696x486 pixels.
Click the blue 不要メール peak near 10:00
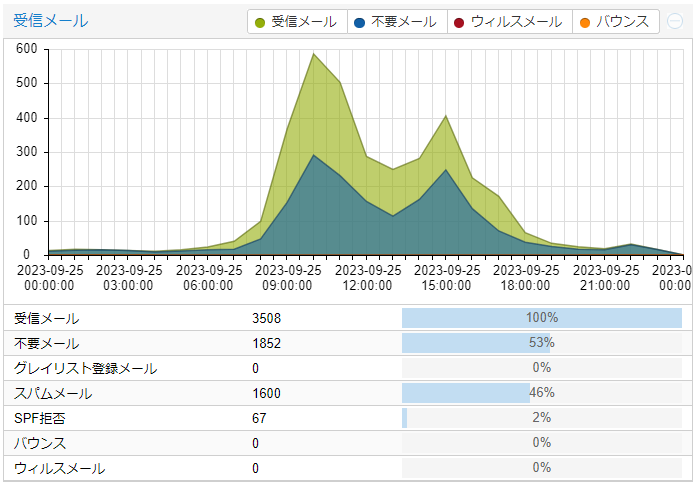click(x=314, y=154)
